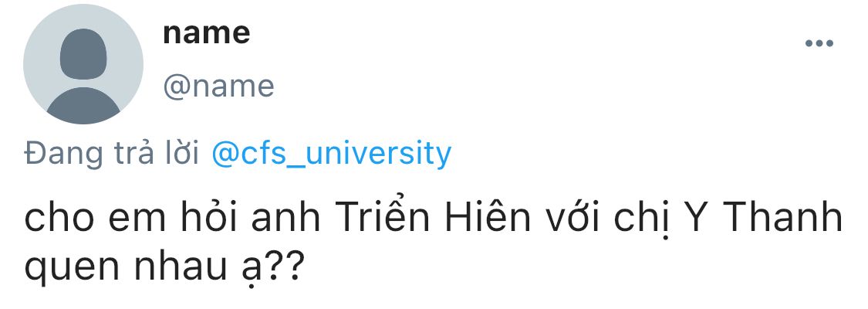The image size is (868, 309).
Task: Click the word "hỏi" in the tweet
Action: point(204,219)
